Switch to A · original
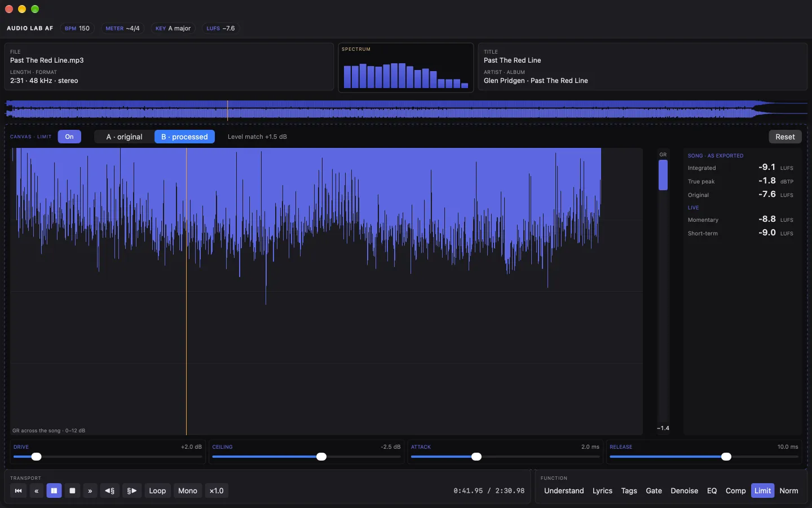 pyautogui.click(x=124, y=137)
